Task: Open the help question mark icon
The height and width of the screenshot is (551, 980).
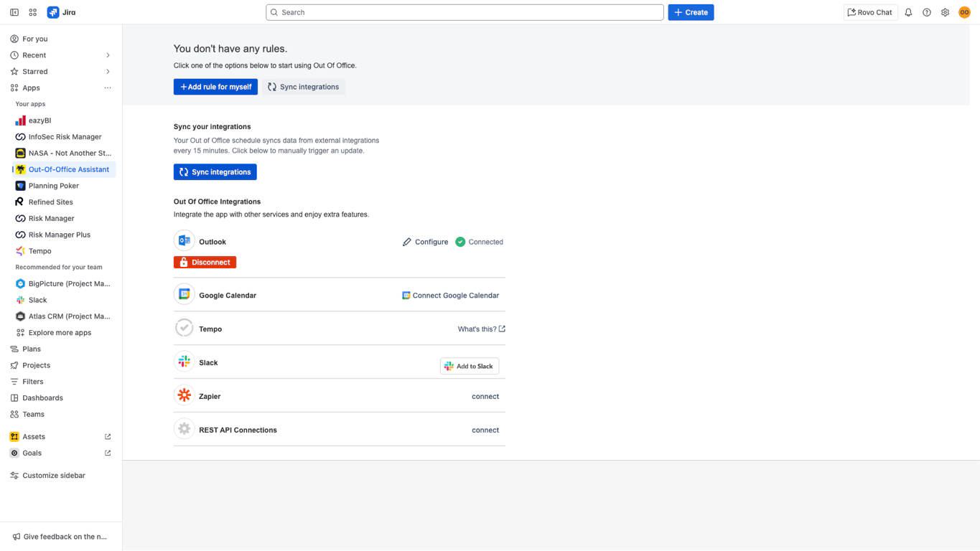Action: (927, 12)
